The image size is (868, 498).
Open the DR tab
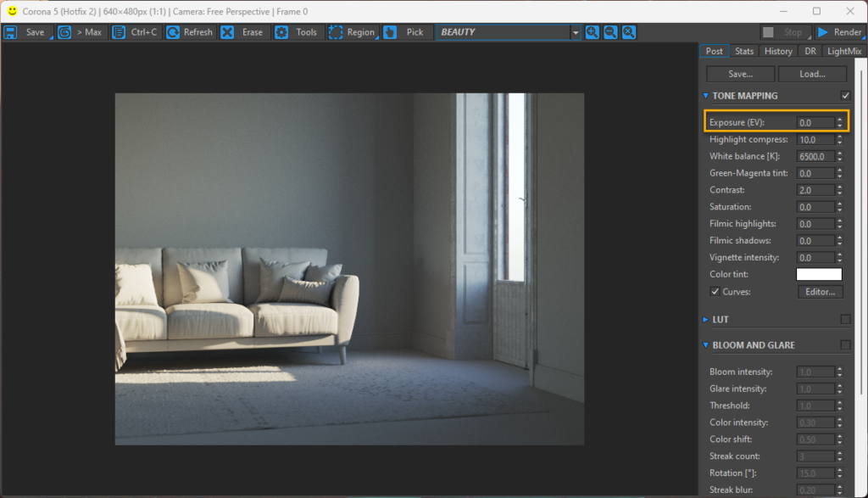tap(810, 51)
